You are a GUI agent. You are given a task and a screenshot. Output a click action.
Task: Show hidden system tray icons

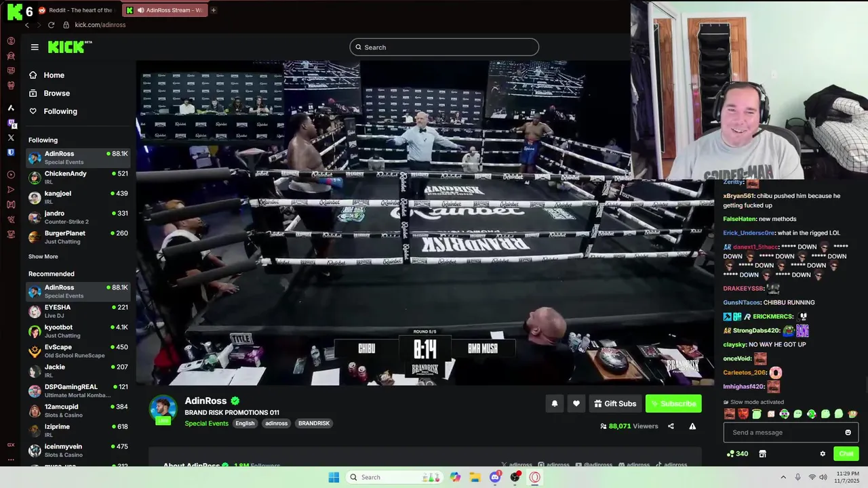(x=783, y=477)
